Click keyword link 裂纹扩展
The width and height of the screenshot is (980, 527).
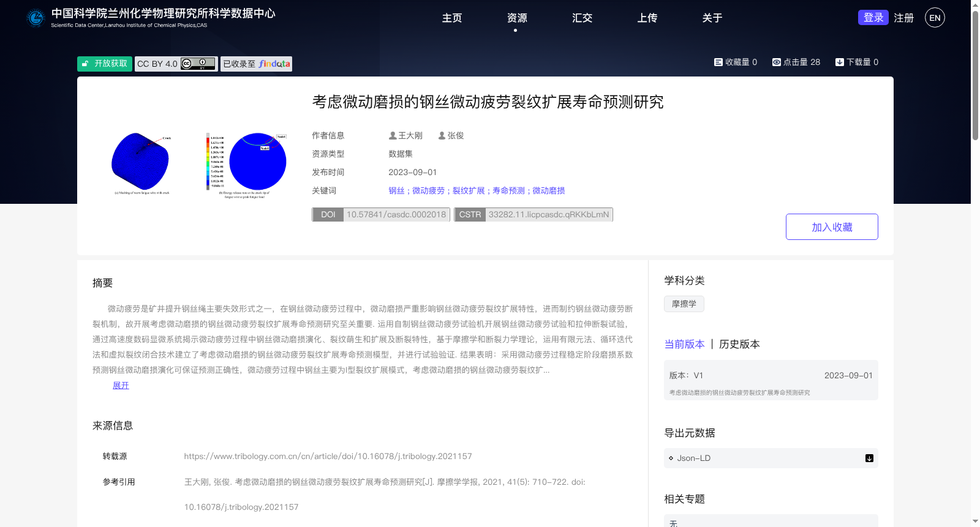coord(469,191)
